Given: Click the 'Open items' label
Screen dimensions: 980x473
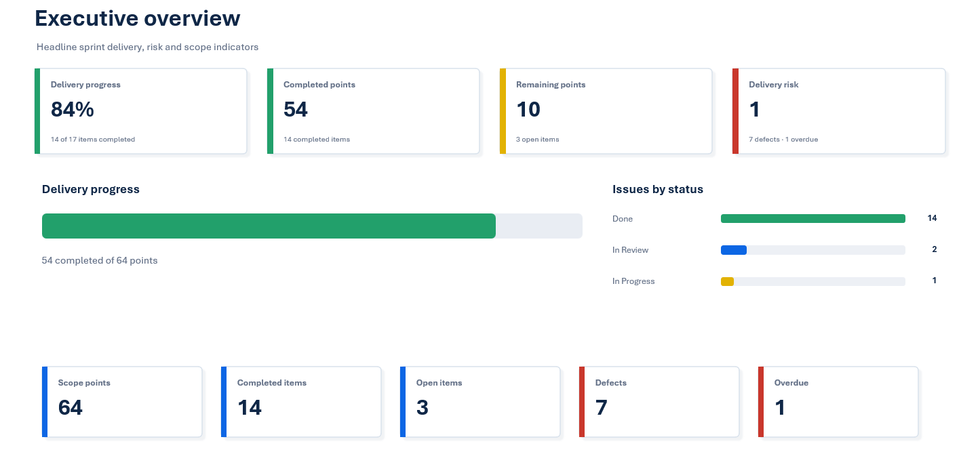Looking at the screenshot, I should [439, 383].
